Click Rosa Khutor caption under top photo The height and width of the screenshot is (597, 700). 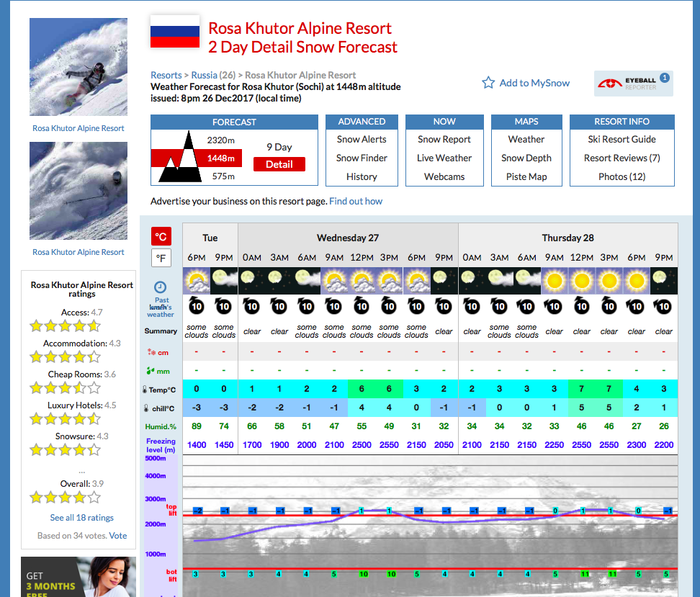pyautogui.click(x=78, y=128)
